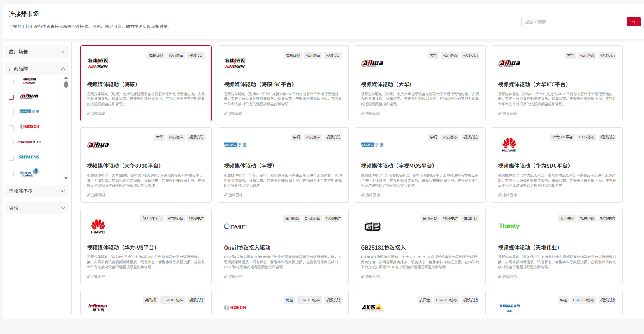This screenshot has width=644, height=334.
Task: Click the Infinova logo in brand filter list
Action: pos(29,142)
